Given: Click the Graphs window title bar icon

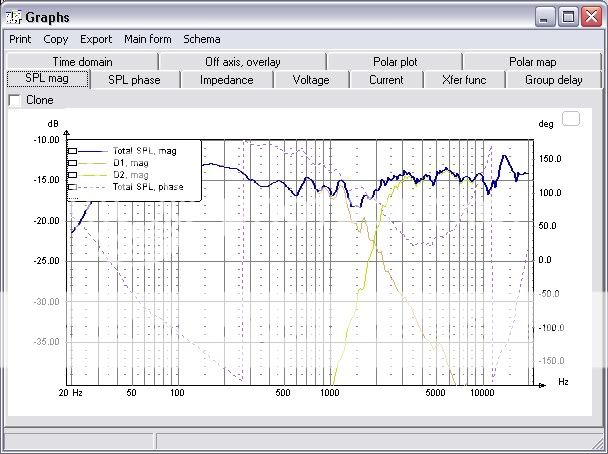Looking at the screenshot, I should (x=12, y=16).
